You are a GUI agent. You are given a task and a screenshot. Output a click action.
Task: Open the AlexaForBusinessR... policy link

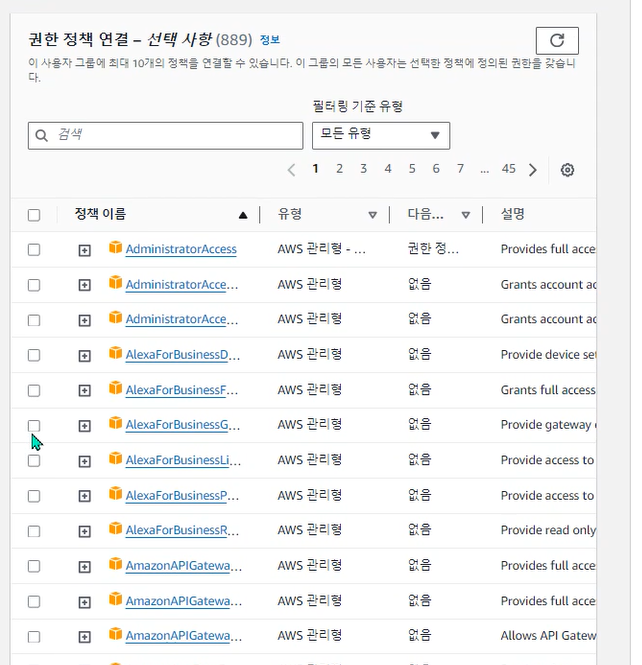182,531
